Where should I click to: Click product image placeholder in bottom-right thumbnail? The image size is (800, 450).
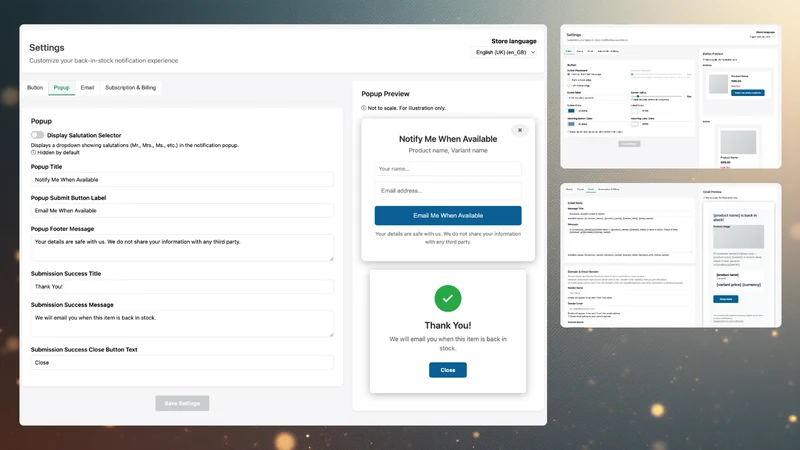[x=739, y=237]
